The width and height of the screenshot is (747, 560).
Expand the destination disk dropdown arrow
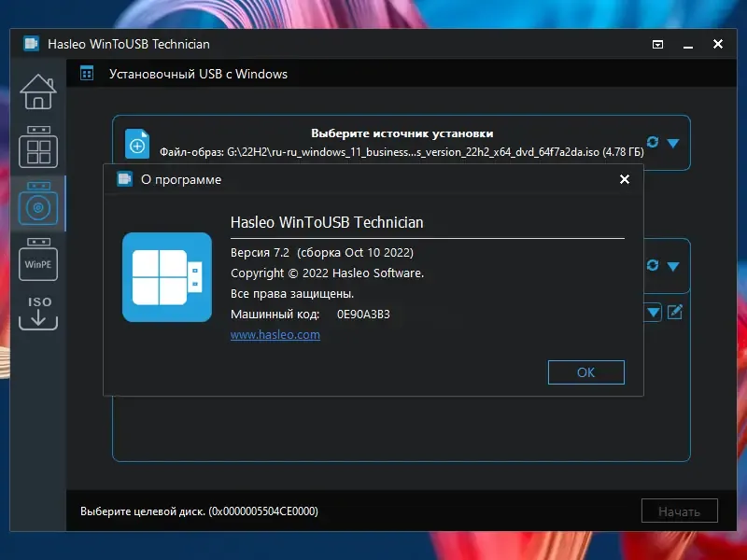pyautogui.click(x=673, y=266)
